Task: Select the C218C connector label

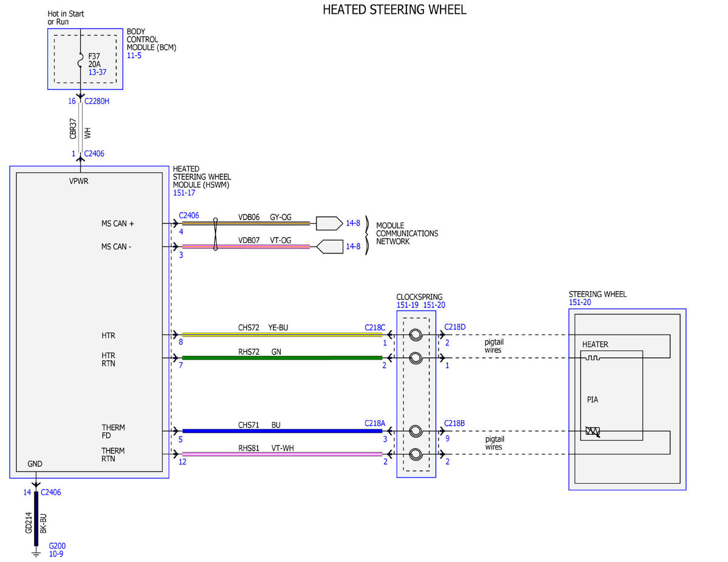Action: click(x=375, y=327)
